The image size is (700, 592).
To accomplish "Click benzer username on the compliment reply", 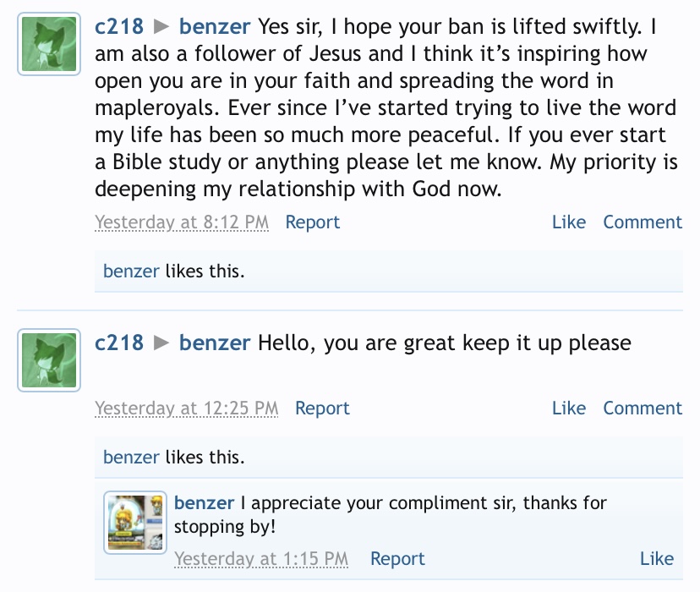I will click(x=204, y=503).
